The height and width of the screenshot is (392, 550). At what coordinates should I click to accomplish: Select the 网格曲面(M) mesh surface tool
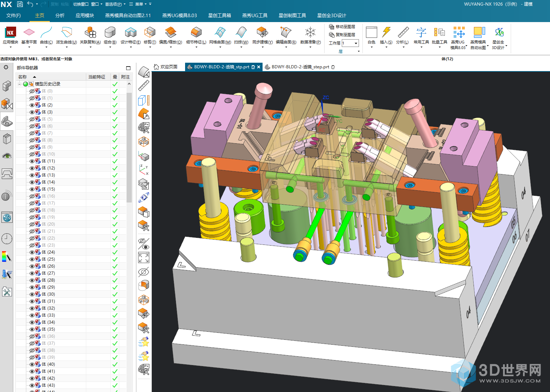[x=220, y=32]
